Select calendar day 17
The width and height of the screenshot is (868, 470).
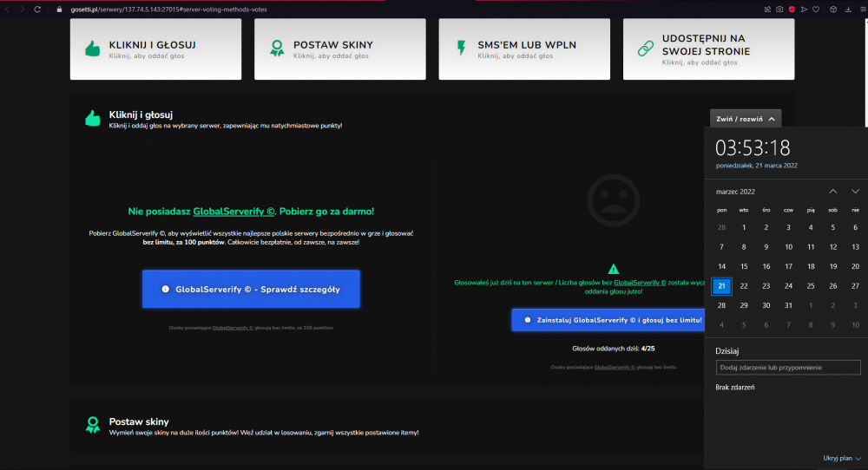click(788, 266)
